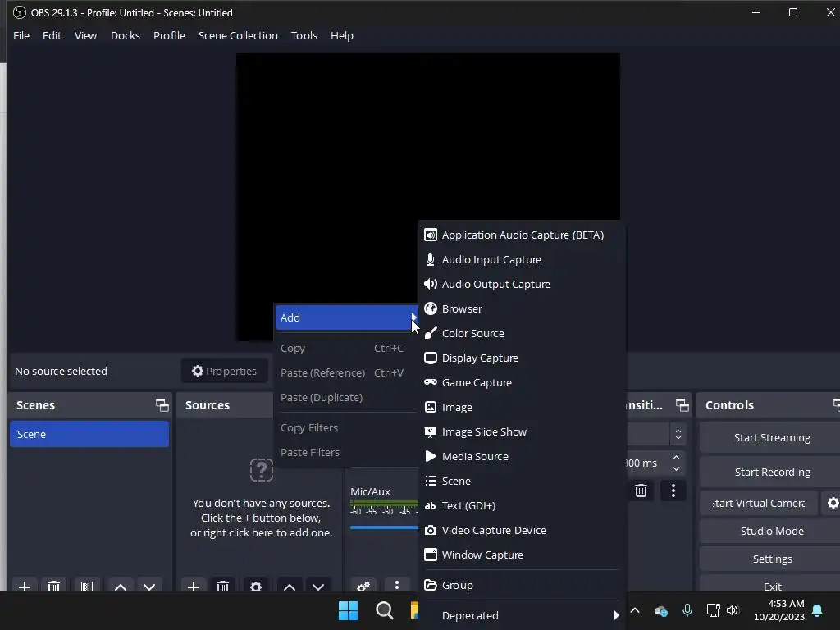
Task: Open volume tray icon
Action: [733, 610]
